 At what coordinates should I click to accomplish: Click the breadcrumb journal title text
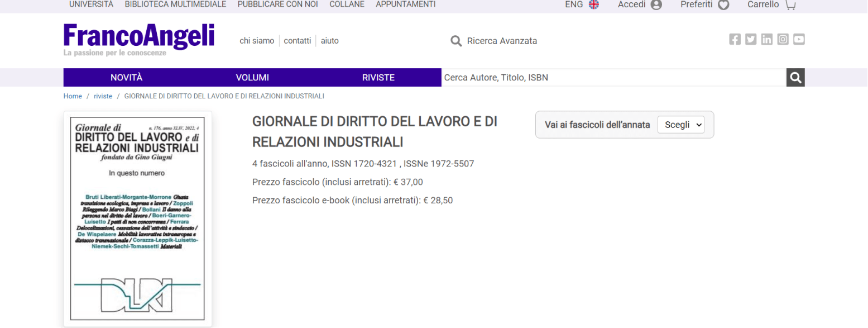click(x=224, y=96)
